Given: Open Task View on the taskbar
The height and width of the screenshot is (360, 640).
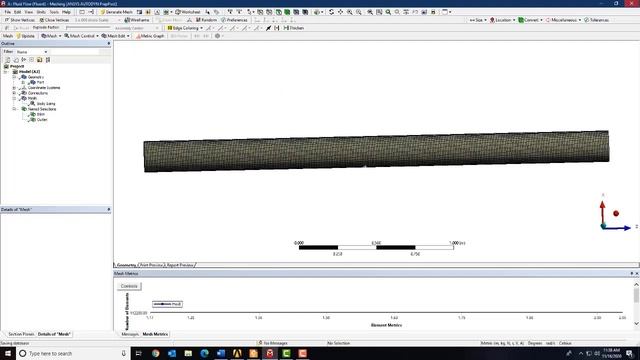Looking at the screenshot, I should 138,353.
